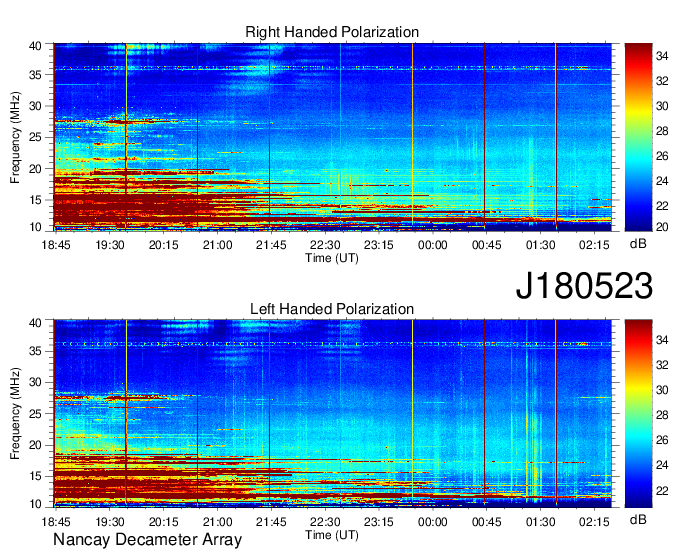680x552 pixels.
Task: Click the lower plot's "Time (UT)" axis label
Action: tap(332, 535)
